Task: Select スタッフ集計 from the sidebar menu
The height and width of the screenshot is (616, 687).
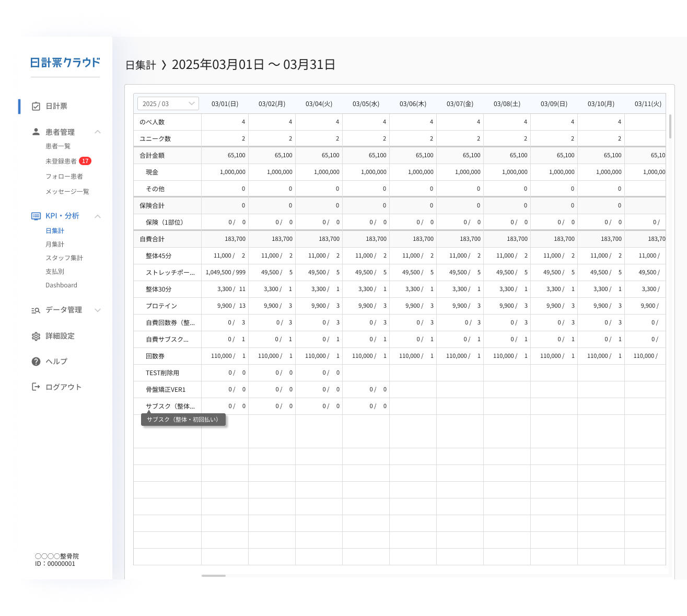Action: pyautogui.click(x=64, y=258)
